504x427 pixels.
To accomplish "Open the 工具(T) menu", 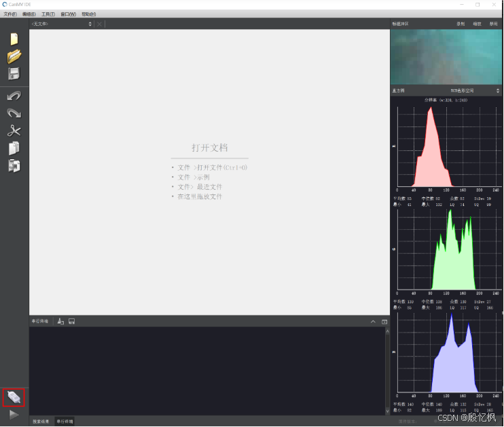I will tap(48, 14).
